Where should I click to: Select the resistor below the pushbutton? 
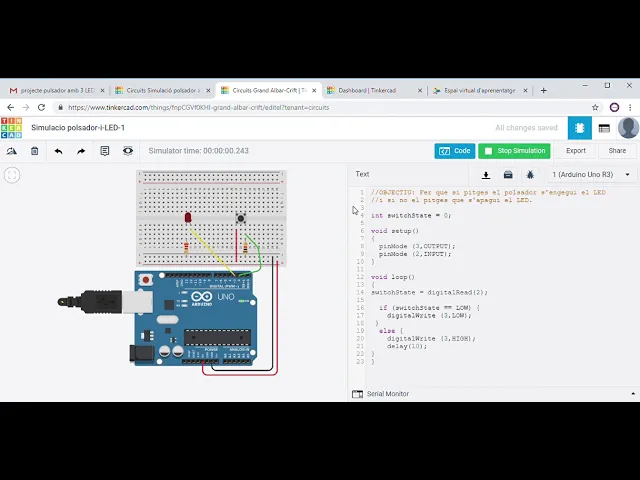(x=245, y=247)
